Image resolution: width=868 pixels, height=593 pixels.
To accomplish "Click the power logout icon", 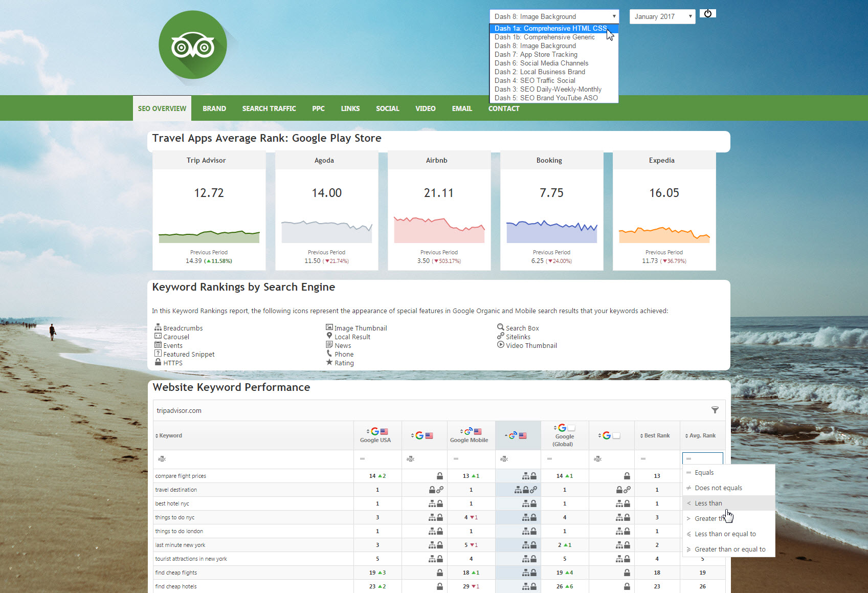I will pos(707,13).
